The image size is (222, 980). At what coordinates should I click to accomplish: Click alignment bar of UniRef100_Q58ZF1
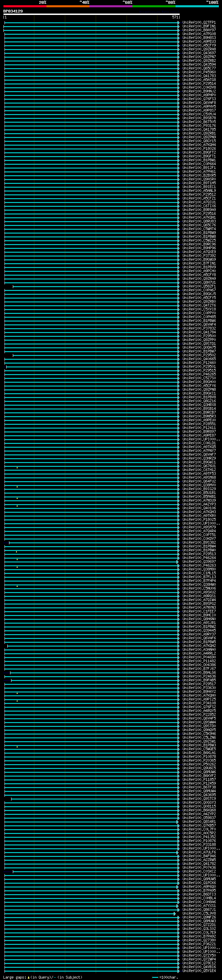point(96,286)
